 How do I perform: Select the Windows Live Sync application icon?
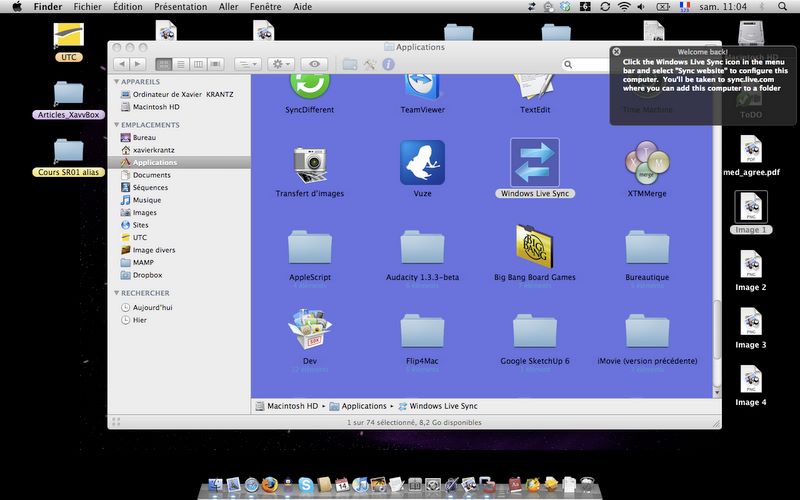click(x=534, y=163)
